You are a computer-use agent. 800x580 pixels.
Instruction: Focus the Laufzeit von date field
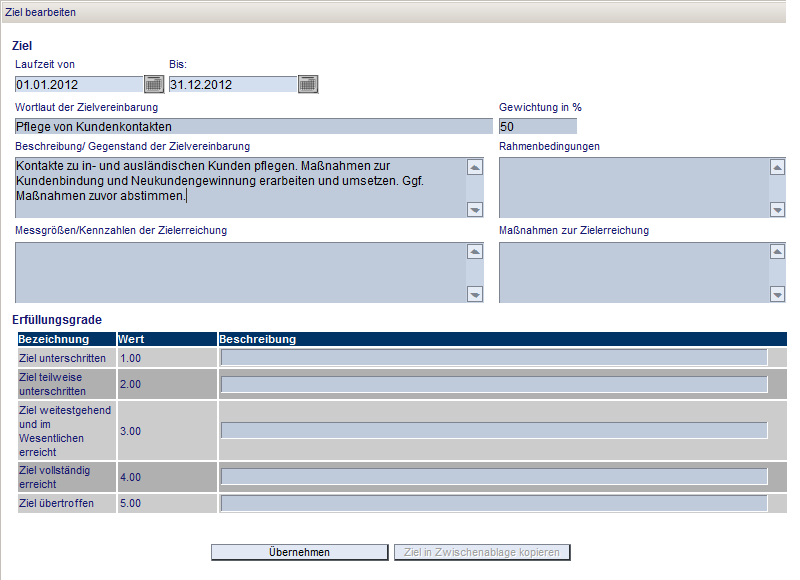click(x=78, y=84)
